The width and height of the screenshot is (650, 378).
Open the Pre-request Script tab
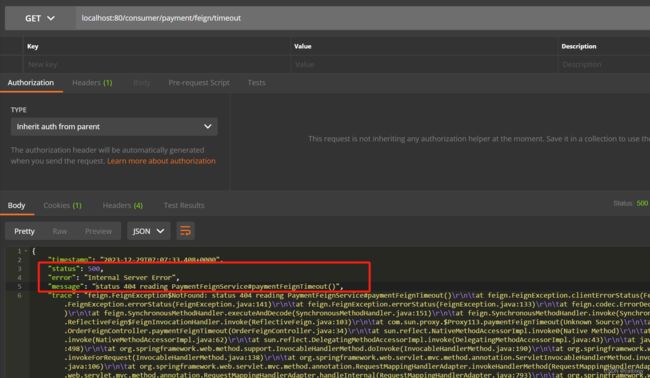click(199, 82)
